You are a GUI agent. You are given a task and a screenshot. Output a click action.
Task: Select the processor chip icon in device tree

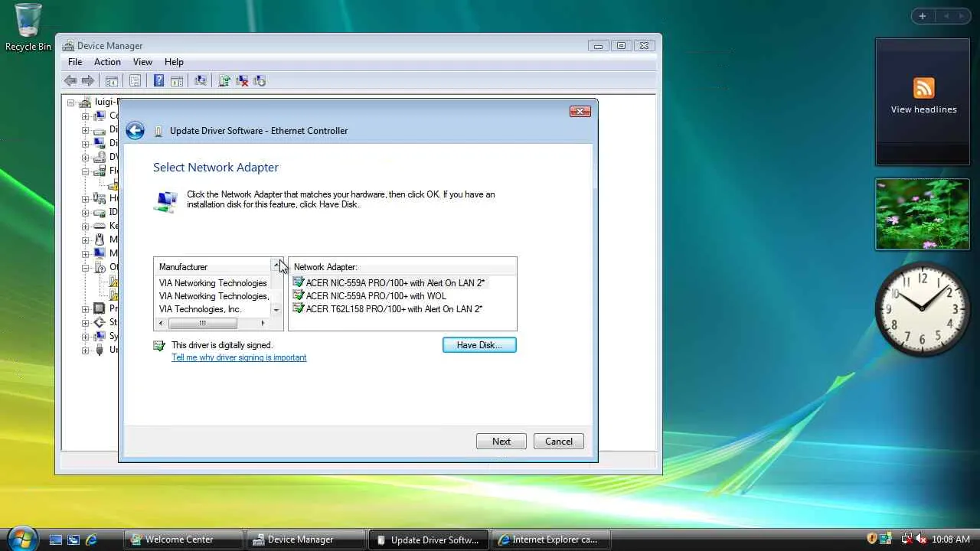100,308
